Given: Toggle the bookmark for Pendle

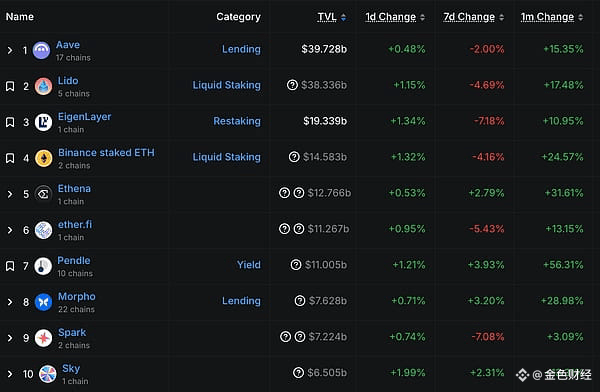Looking at the screenshot, I should pyautogui.click(x=10, y=266).
